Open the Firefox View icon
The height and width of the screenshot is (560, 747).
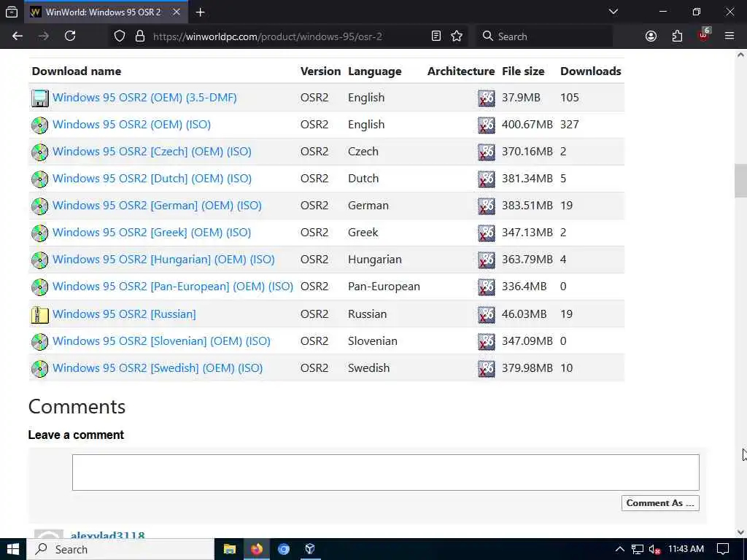click(x=12, y=12)
